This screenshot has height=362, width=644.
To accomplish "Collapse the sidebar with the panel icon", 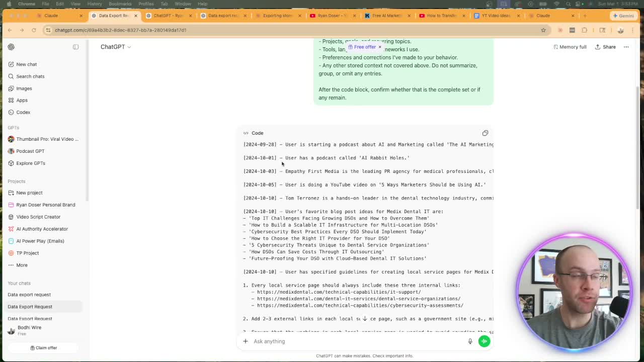I will pos(75,47).
